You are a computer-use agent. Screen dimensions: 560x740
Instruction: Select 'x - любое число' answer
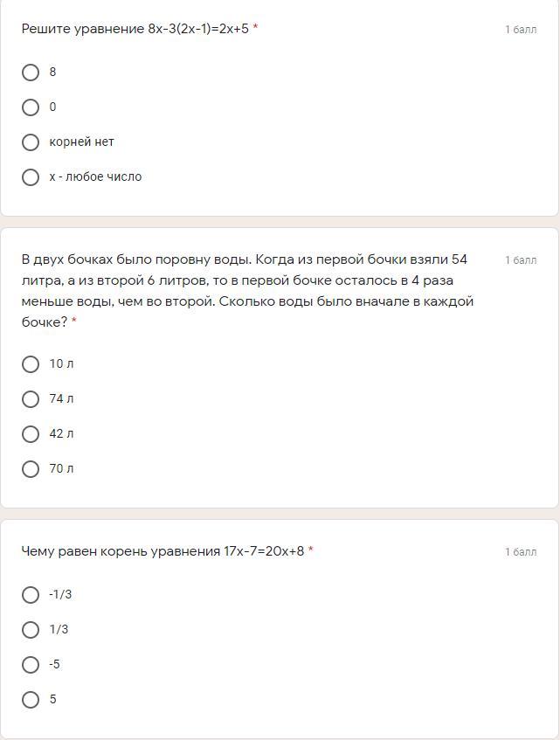pyautogui.click(x=31, y=177)
